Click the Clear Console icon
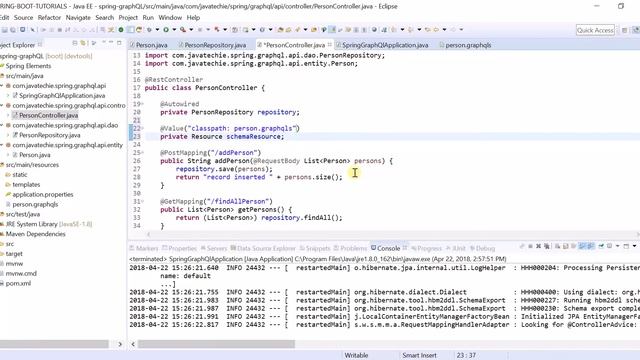Image resolution: width=640 pixels, height=360 pixels. [557, 246]
